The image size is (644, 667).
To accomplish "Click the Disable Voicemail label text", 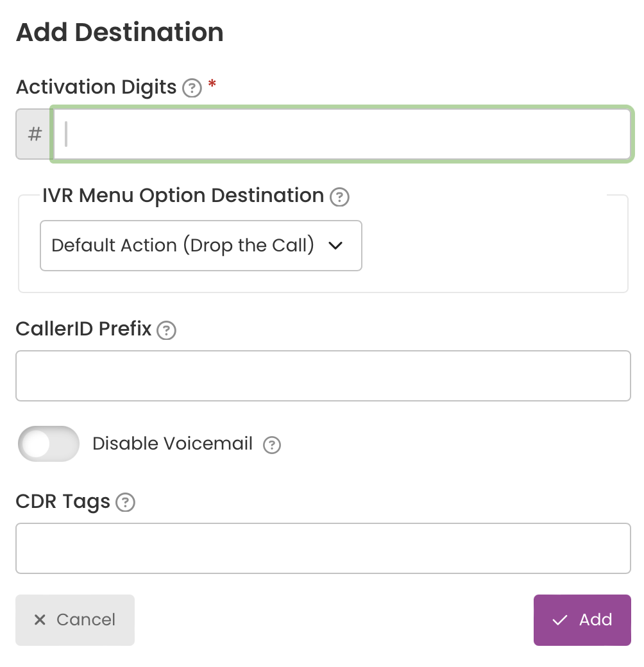I will coord(173,444).
